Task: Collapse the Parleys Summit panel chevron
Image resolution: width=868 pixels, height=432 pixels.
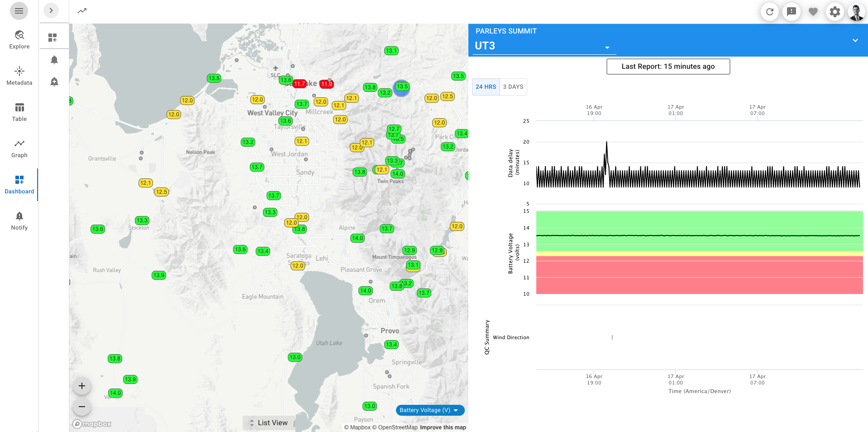Action: click(855, 40)
